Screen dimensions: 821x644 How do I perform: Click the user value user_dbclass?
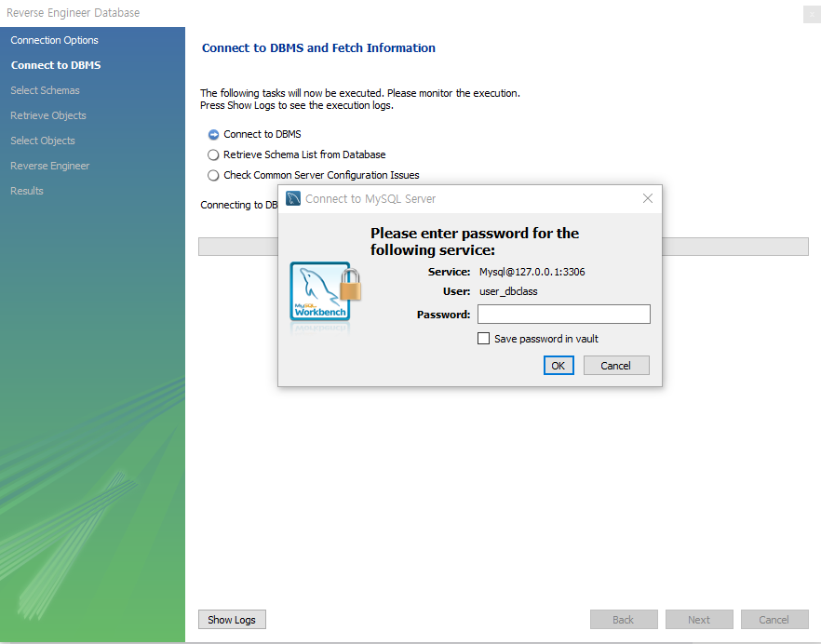(508, 291)
